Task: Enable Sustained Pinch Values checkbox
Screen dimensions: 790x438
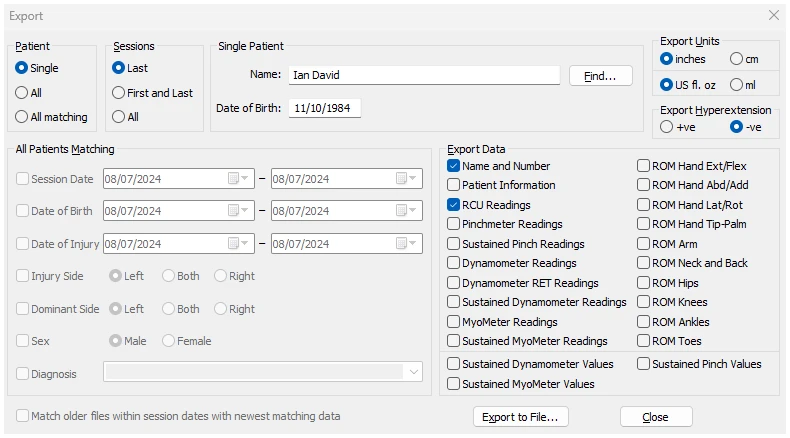Action: [x=644, y=364]
